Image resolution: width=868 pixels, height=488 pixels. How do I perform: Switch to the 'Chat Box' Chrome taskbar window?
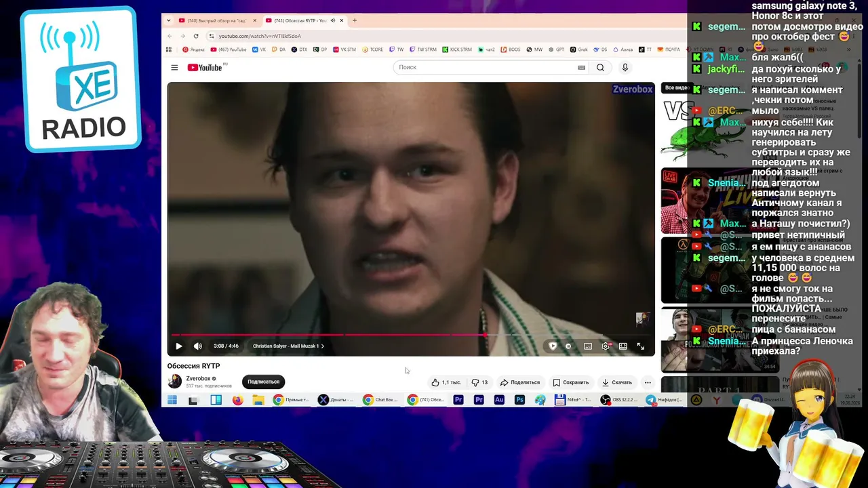pos(380,400)
